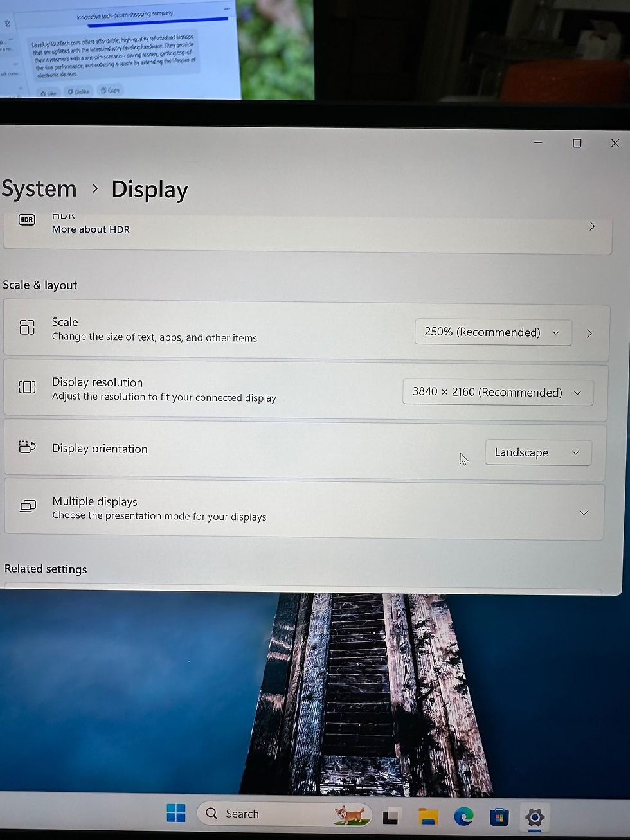This screenshot has width=630, height=840.
Task: Click the Multiple displays row icon
Action: (x=28, y=506)
